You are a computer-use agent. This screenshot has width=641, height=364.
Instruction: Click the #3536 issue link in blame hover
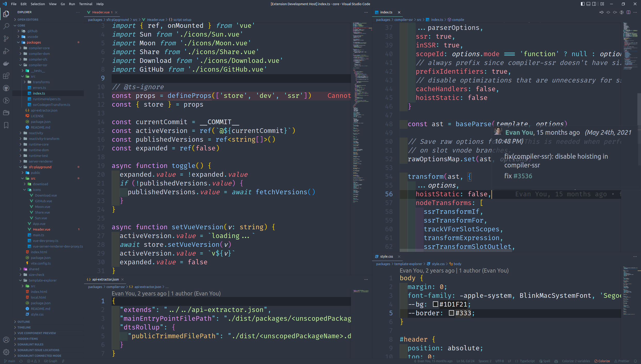point(523,176)
